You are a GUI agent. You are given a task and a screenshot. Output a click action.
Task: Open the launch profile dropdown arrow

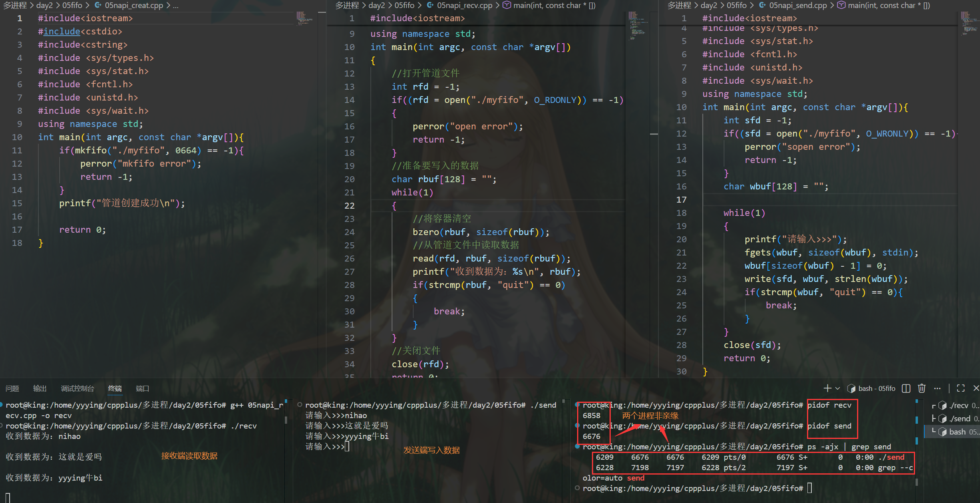(x=837, y=388)
